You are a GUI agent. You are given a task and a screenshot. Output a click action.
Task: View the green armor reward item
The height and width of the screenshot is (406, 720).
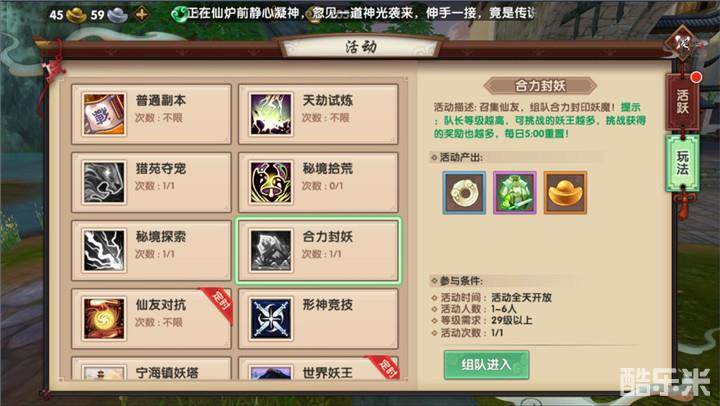[x=515, y=193]
